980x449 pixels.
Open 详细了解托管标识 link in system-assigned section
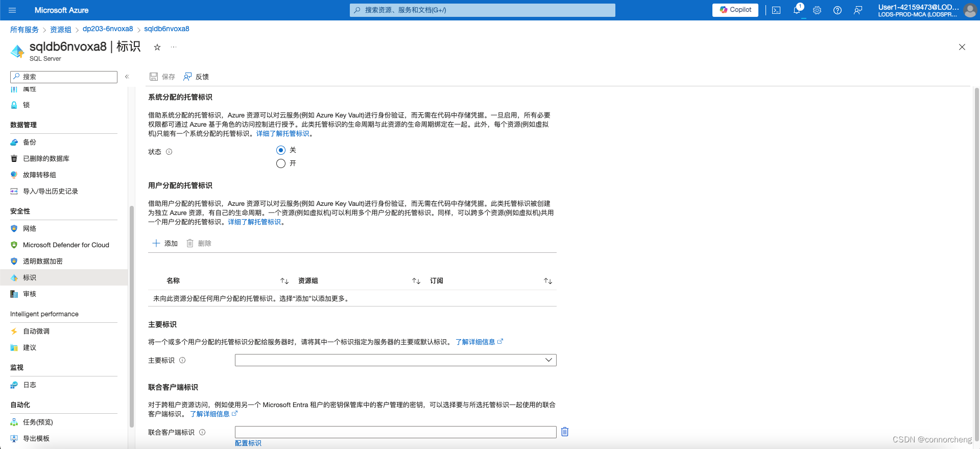point(283,133)
